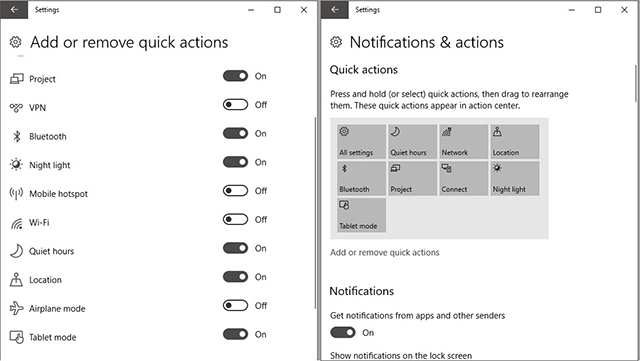Viewport: 640px width, 361px height.
Task: Click the scrollbar in the left Settings window
Action: (315, 212)
